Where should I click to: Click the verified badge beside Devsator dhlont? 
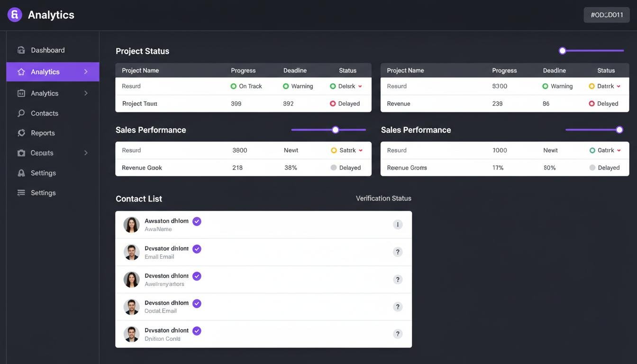coord(197,249)
